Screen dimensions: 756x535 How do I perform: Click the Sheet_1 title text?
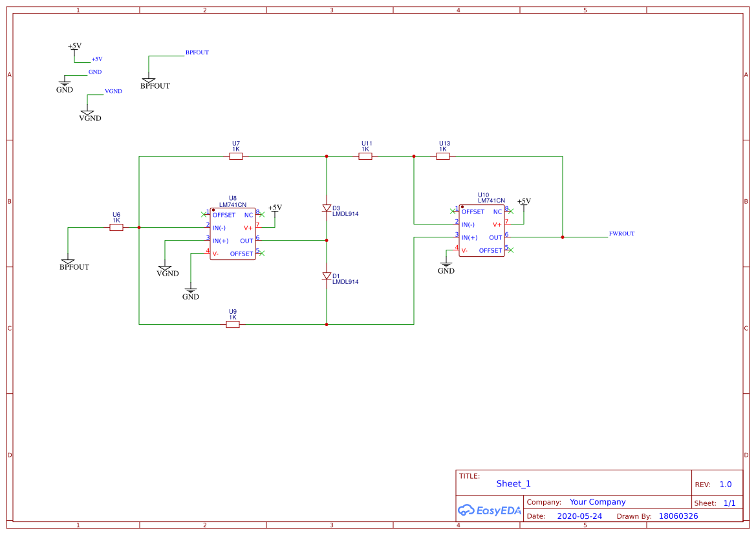[513, 483]
